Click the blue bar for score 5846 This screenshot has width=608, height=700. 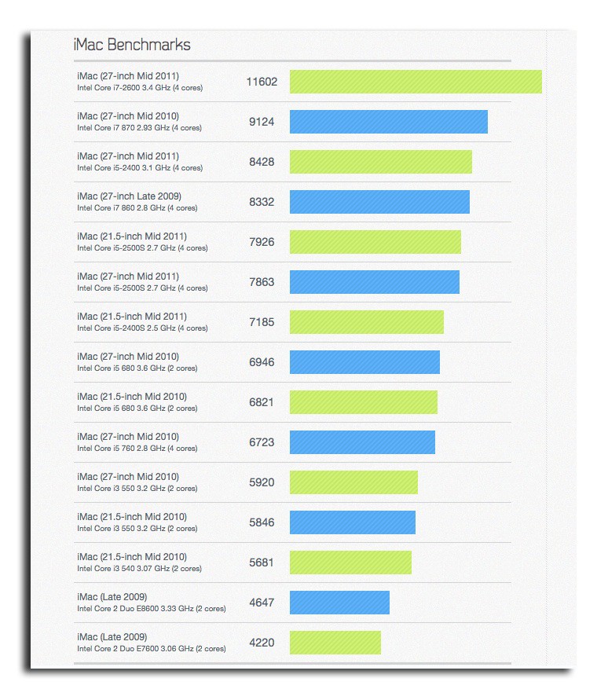[x=353, y=522]
